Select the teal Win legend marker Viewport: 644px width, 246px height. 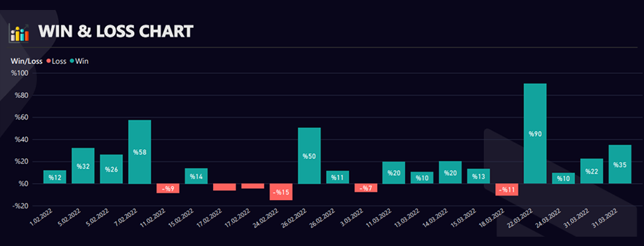[72, 61]
